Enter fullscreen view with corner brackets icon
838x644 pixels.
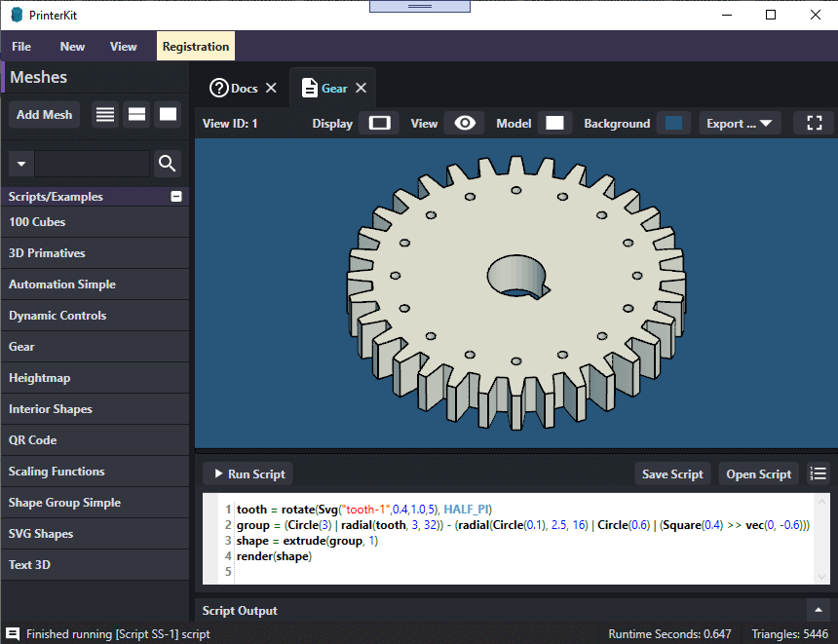pos(815,124)
